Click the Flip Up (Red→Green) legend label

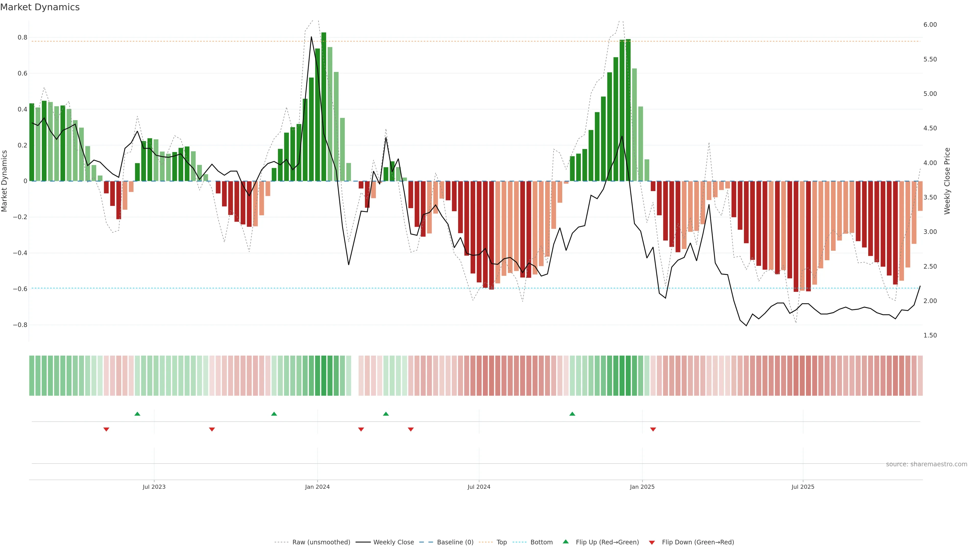607,542
